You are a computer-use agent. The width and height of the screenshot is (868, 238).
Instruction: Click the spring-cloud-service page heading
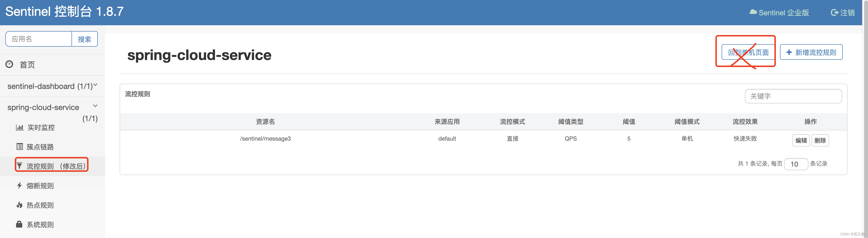199,55
